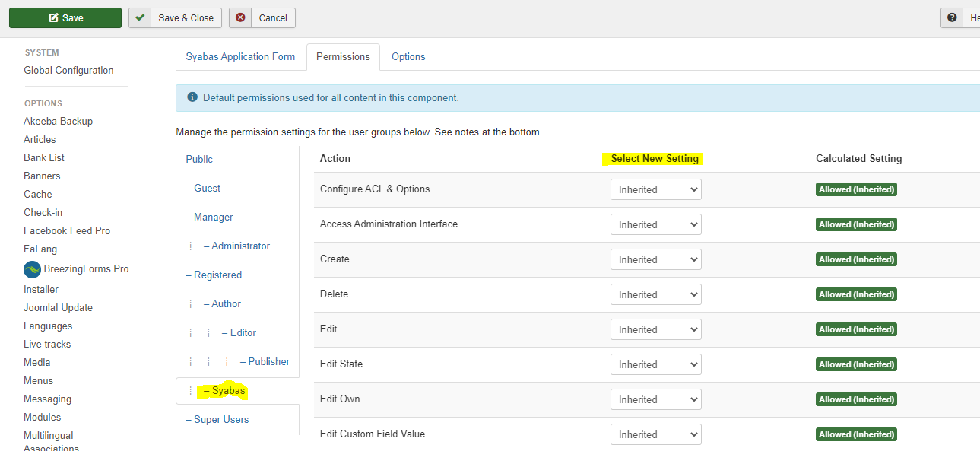
Task: Open Bank List options
Action: click(x=44, y=157)
